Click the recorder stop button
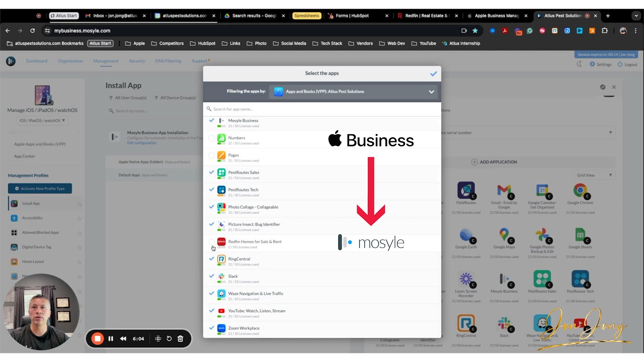The width and height of the screenshot is (644, 362). pos(98,338)
